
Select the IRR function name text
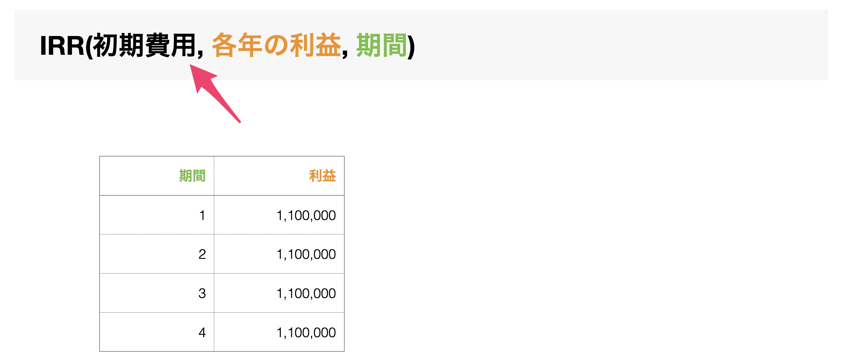tap(62, 46)
